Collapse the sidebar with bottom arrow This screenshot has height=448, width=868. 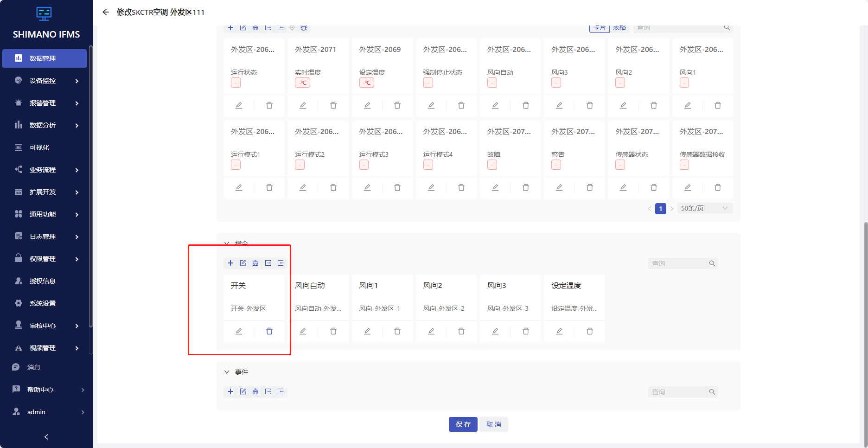pos(46,437)
